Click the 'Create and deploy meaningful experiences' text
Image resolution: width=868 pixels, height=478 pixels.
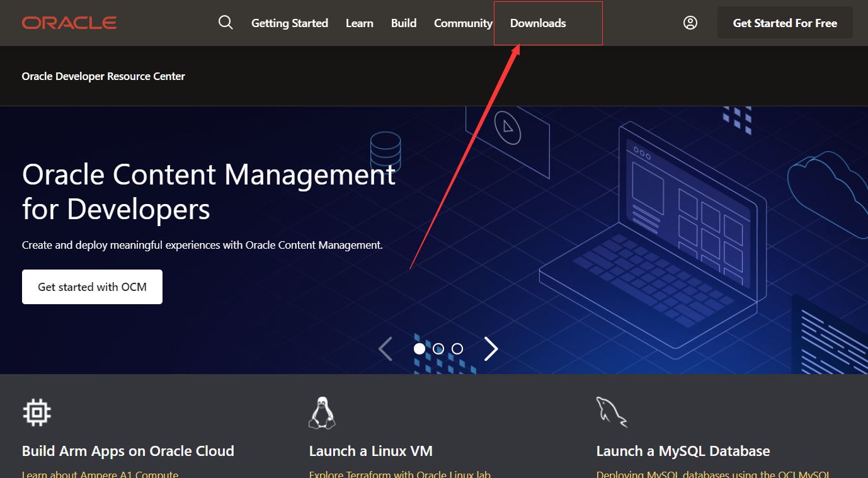click(202, 245)
